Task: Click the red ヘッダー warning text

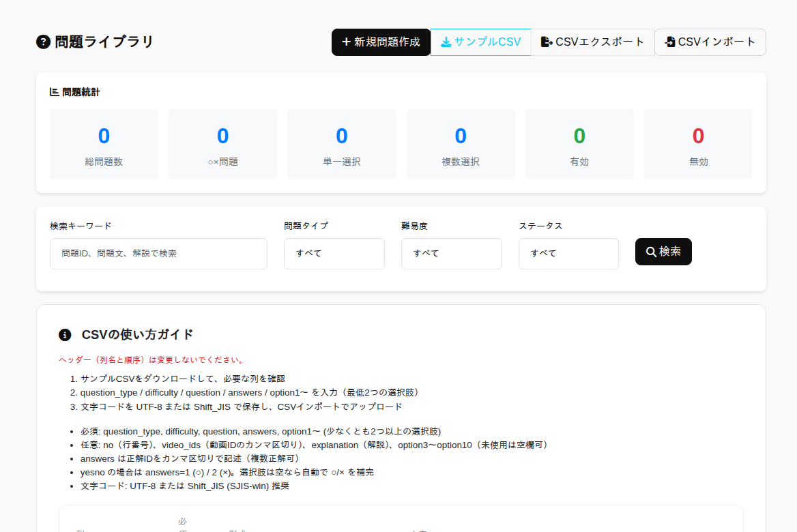Action: pyautogui.click(x=152, y=359)
